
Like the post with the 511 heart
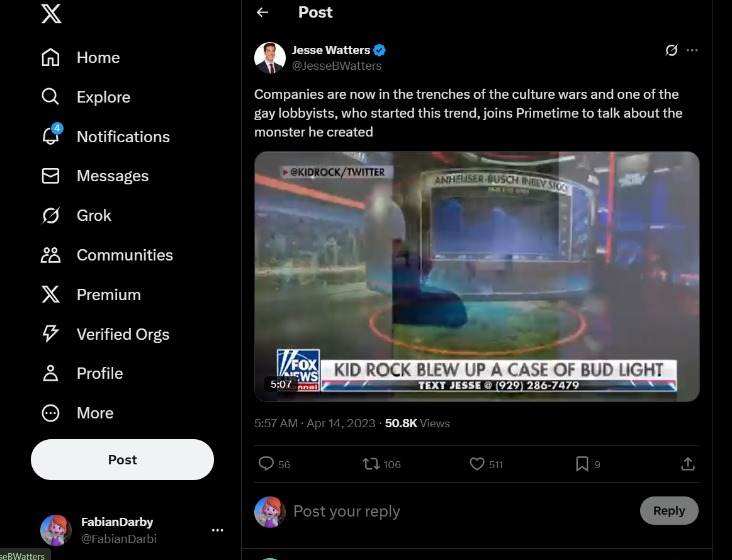[476, 464]
